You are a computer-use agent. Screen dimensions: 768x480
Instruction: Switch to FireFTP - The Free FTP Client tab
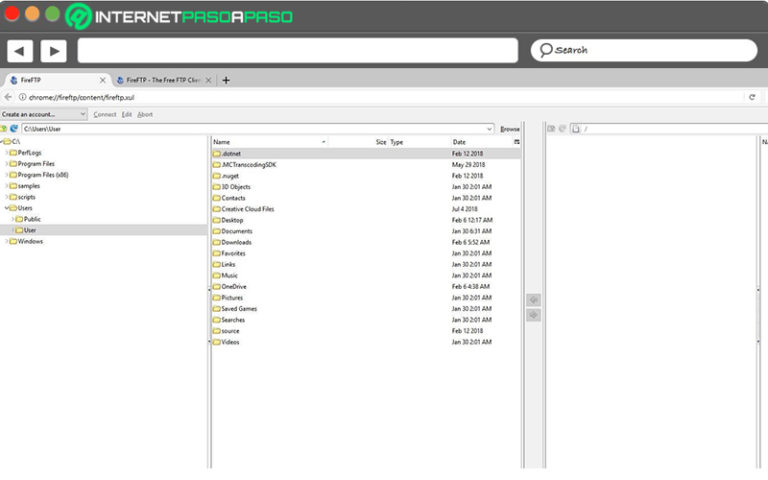pyautogui.click(x=160, y=80)
